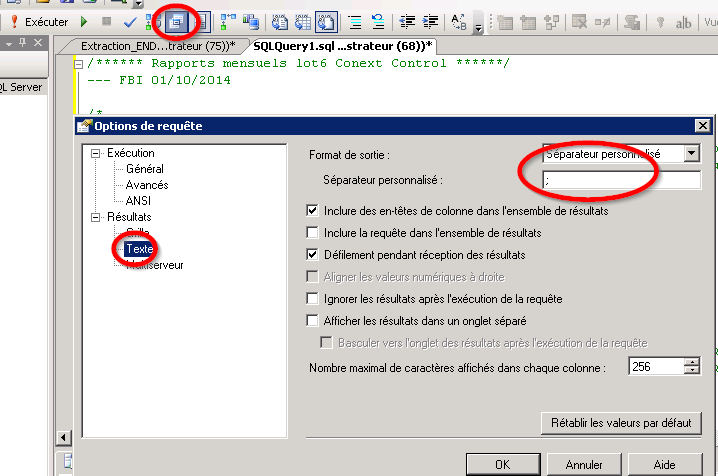This screenshot has height=476, width=718.
Task: Open the Format de sortie dropdown
Action: pos(691,154)
